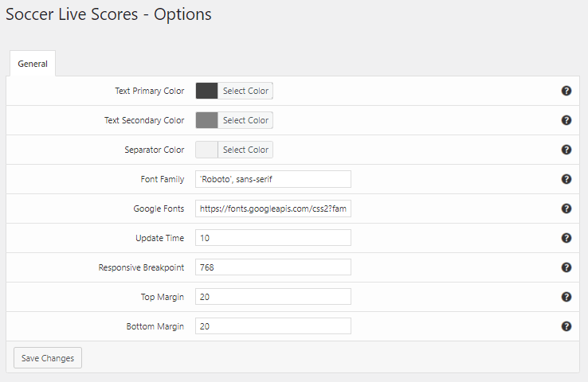The image size is (588, 382).
Task: Focus the Font Family text field
Action: click(272, 179)
